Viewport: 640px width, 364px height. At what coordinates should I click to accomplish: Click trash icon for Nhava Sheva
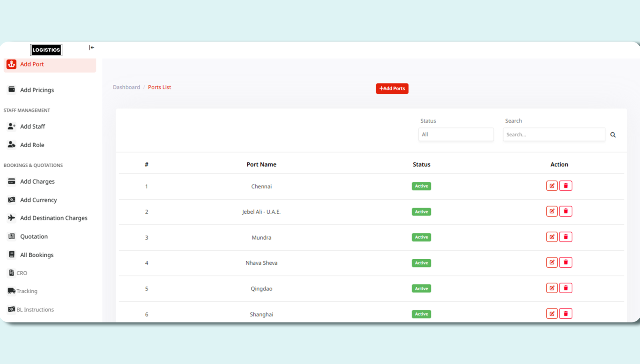pyautogui.click(x=566, y=262)
